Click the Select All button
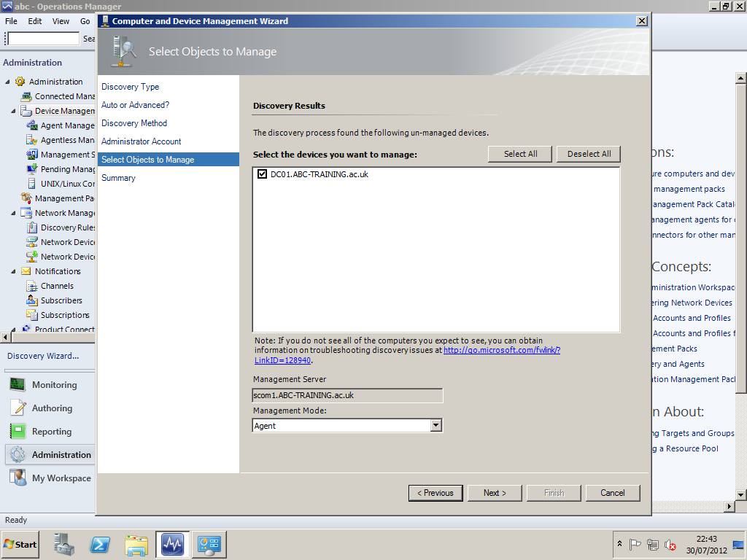 [520, 154]
